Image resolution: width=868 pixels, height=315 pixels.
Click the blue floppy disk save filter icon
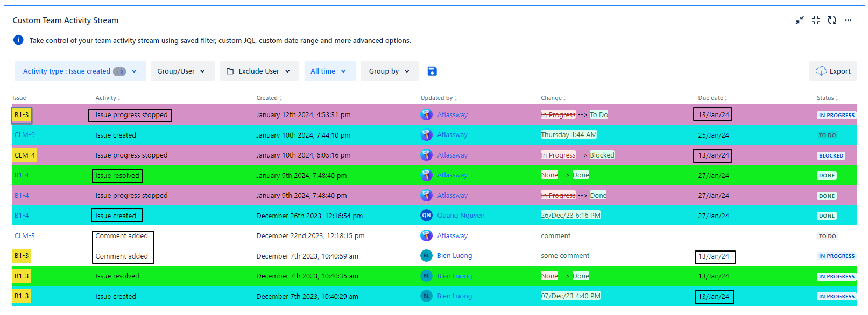(x=432, y=71)
